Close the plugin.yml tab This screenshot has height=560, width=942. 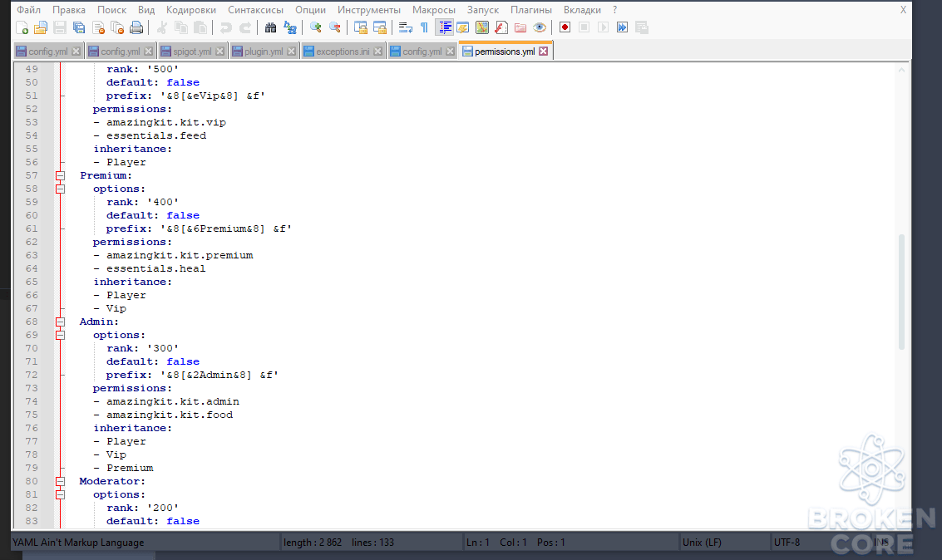click(291, 52)
